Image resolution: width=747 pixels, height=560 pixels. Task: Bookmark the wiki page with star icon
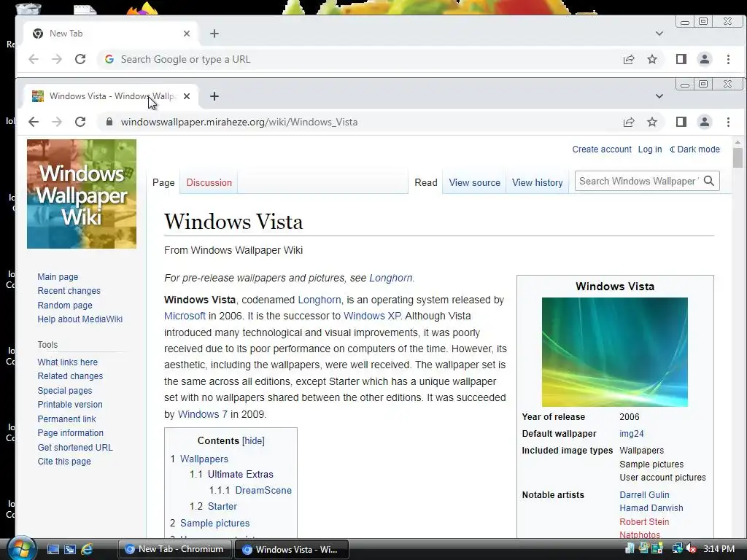pos(652,122)
